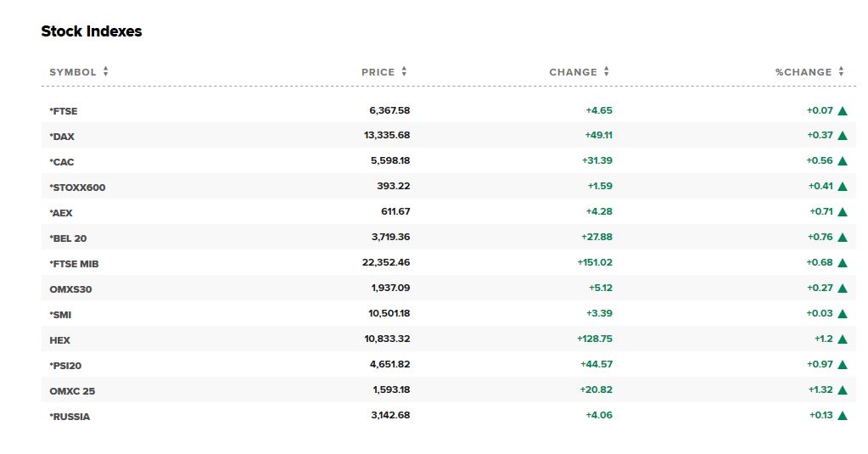The image size is (868, 454).
Task: Click the green up arrow in RUSSIA row
Action: click(x=843, y=416)
